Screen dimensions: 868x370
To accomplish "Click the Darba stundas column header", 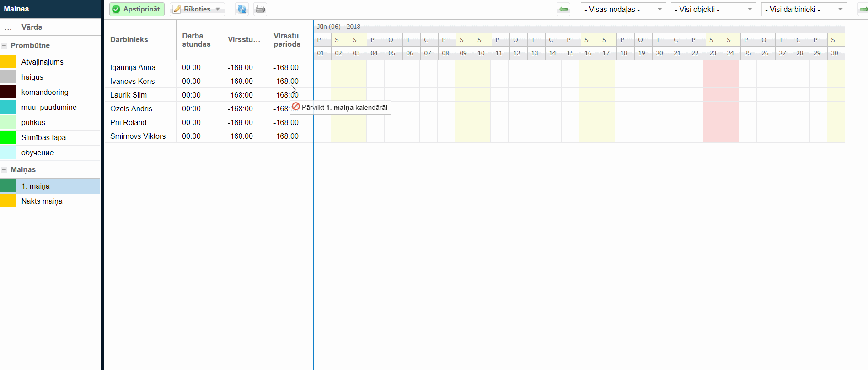I will coord(196,40).
